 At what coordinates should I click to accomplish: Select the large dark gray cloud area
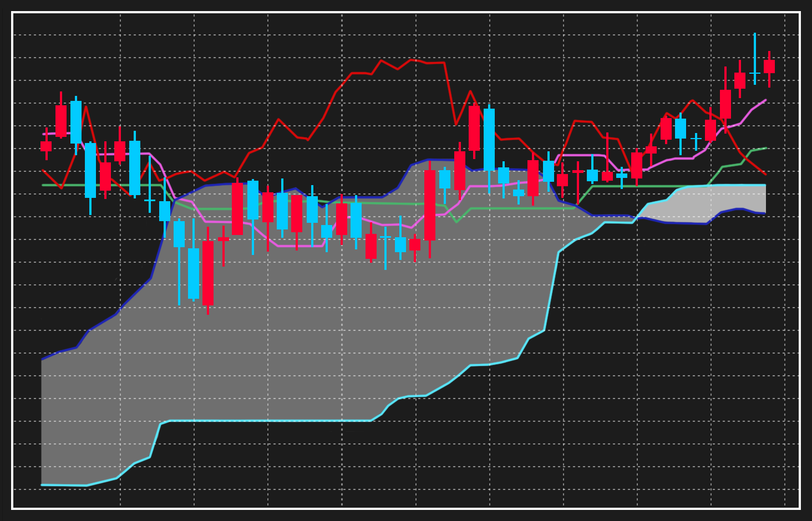(x=277, y=333)
